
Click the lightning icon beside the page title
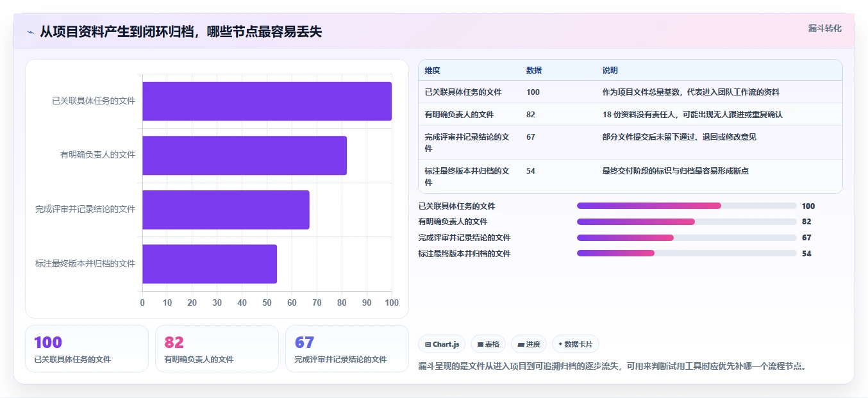[30, 32]
